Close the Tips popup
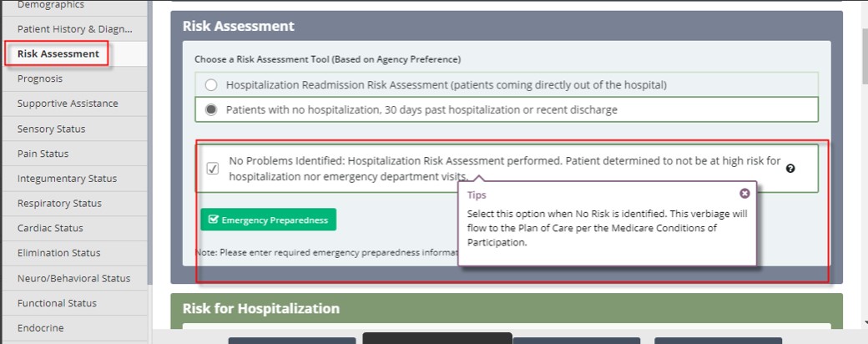Image resolution: width=868 pixels, height=344 pixels. [x=744, y=194]
